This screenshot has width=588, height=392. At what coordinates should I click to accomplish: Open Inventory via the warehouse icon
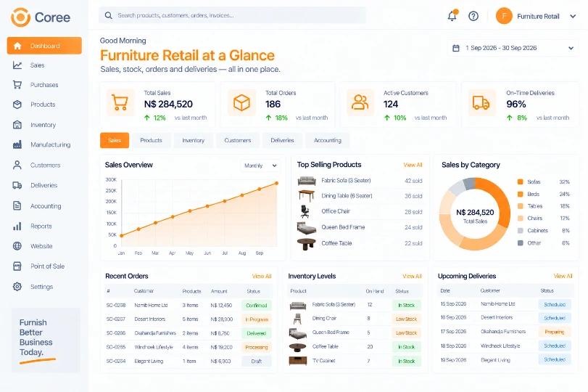(17, 125)
